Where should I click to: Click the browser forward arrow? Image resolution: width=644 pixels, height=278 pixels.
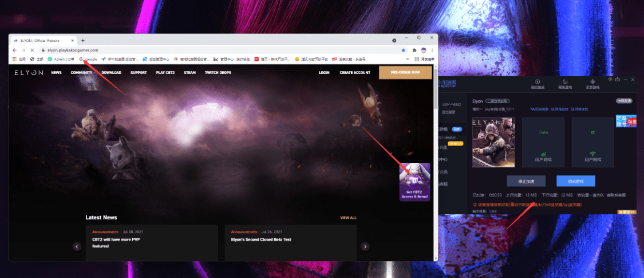[x=23, y=50]
